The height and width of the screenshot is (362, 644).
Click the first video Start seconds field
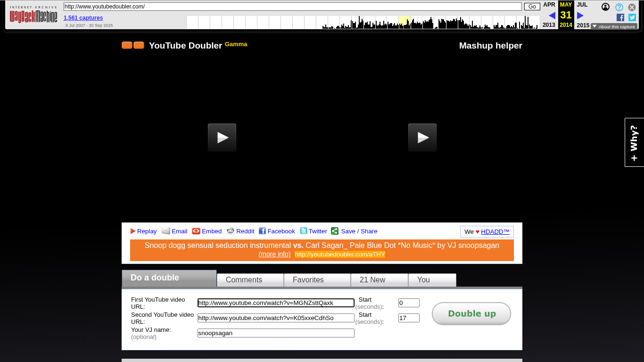409,303
